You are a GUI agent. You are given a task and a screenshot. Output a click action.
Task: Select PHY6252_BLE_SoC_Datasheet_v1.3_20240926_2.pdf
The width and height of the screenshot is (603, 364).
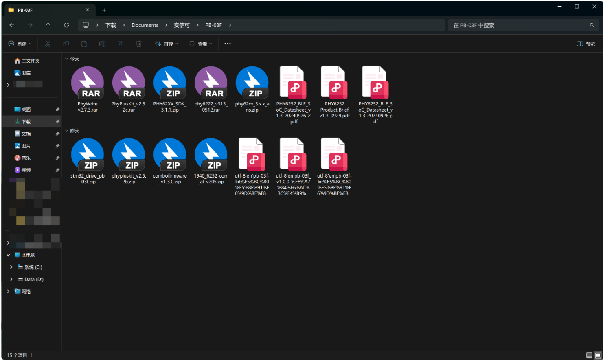293,95
